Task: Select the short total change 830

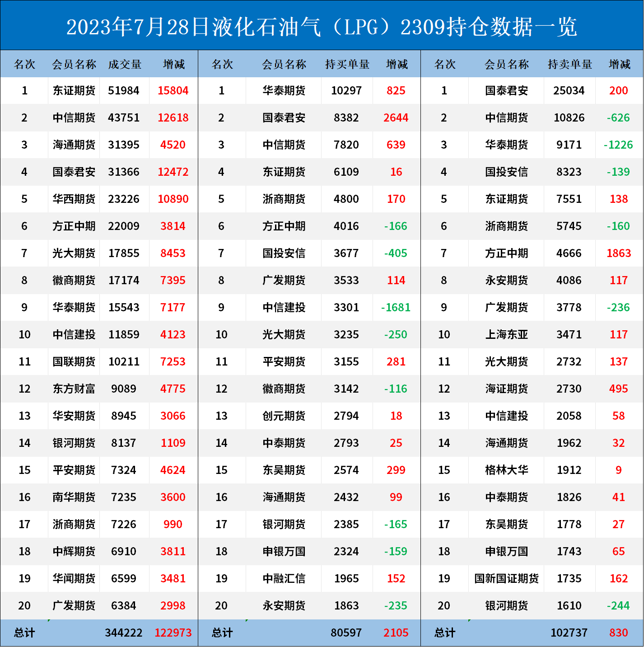Action: [x=619, y=633]
